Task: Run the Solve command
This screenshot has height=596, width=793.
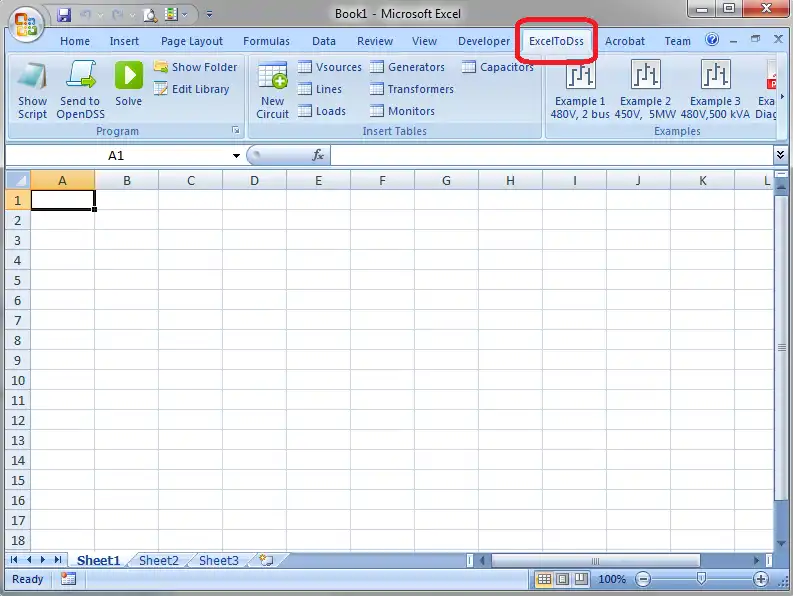Action: pyautogui.click(x=128, y=84)
